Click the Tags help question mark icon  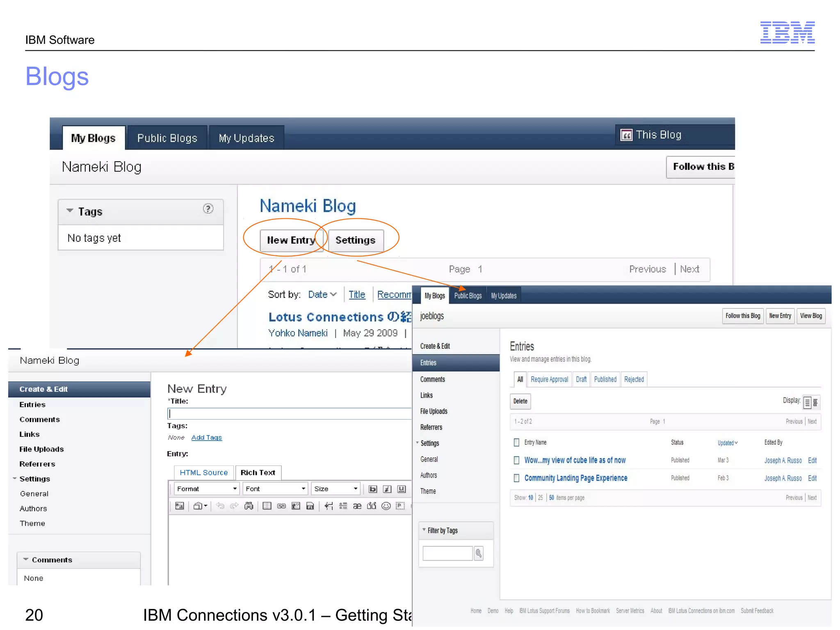(208, 209)
